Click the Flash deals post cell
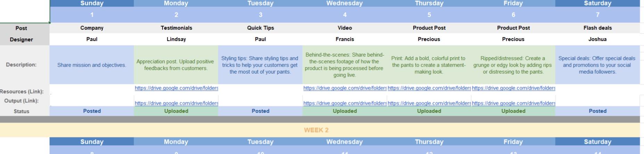Image resolution: width=644 pixels, height=154 pixels. (597, 28)
